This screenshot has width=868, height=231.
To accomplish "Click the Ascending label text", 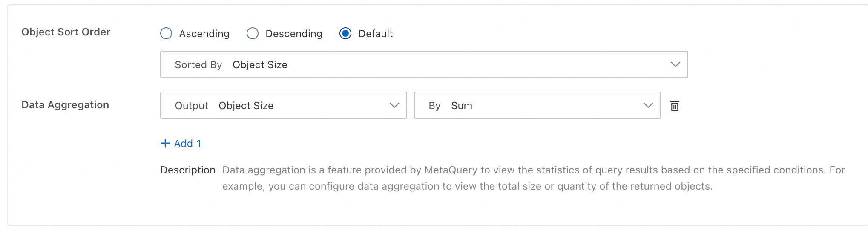I will pyautogui.click(x=204, y=34).
